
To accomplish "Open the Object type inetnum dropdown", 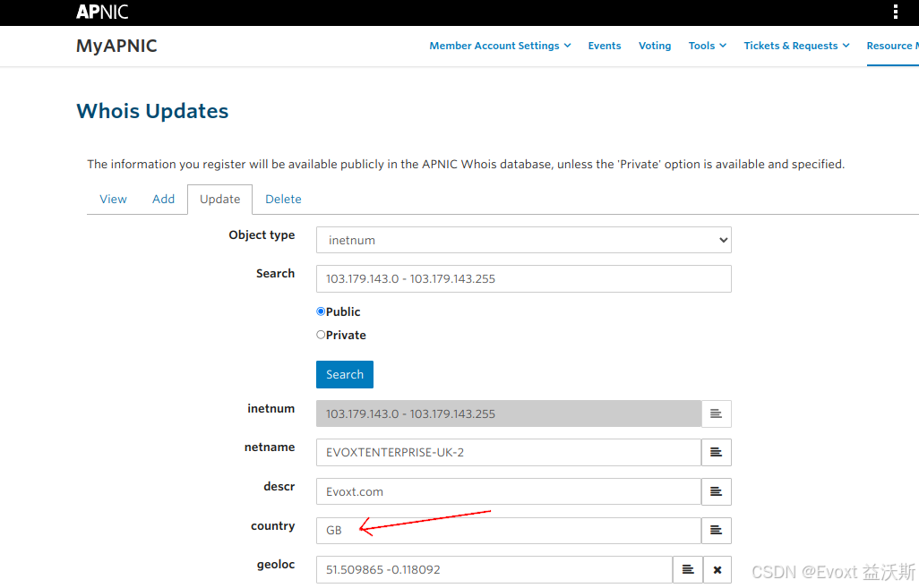I will (523, 240).
